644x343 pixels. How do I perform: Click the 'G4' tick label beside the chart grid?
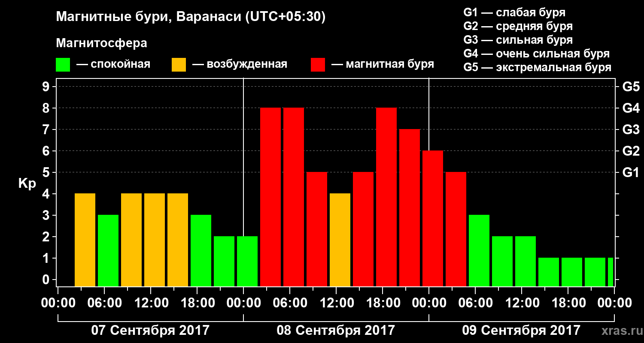tap(631, 108)
